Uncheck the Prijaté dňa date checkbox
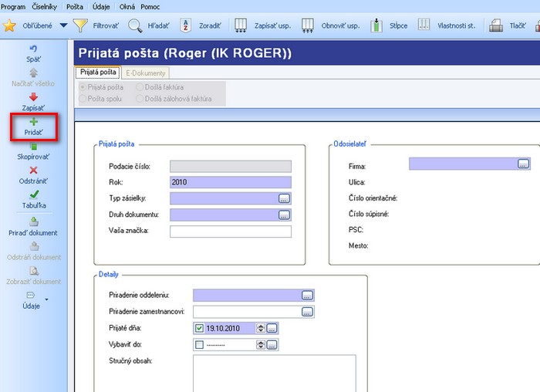Image resolution: width=540 pixels, height=392 pixels. (199, 328)
